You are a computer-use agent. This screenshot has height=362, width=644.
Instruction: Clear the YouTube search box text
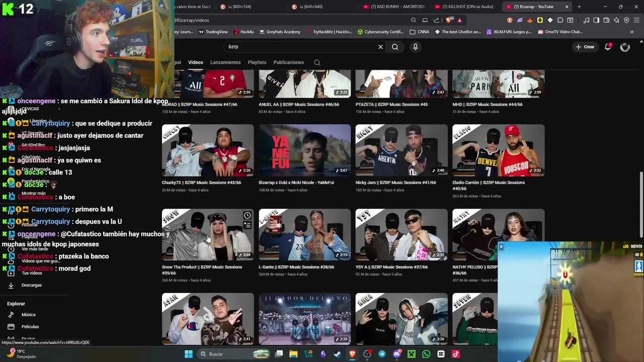point(380,47)
